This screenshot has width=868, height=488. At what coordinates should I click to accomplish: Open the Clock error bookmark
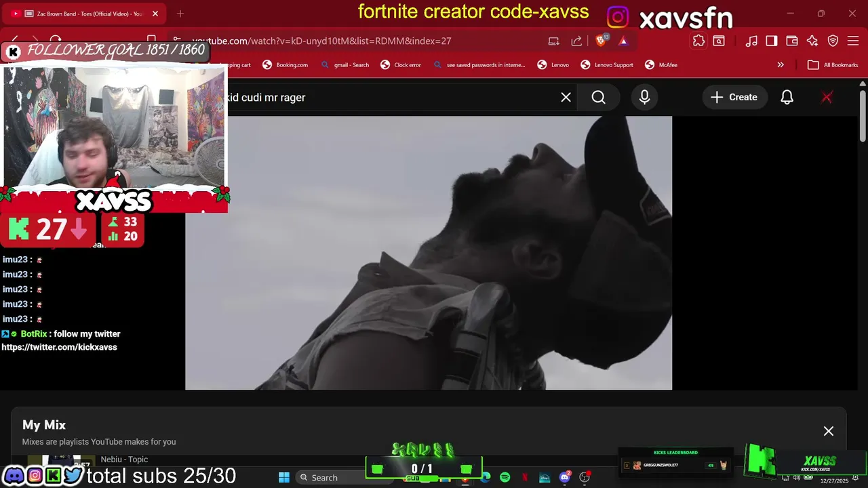click(401, 65)
